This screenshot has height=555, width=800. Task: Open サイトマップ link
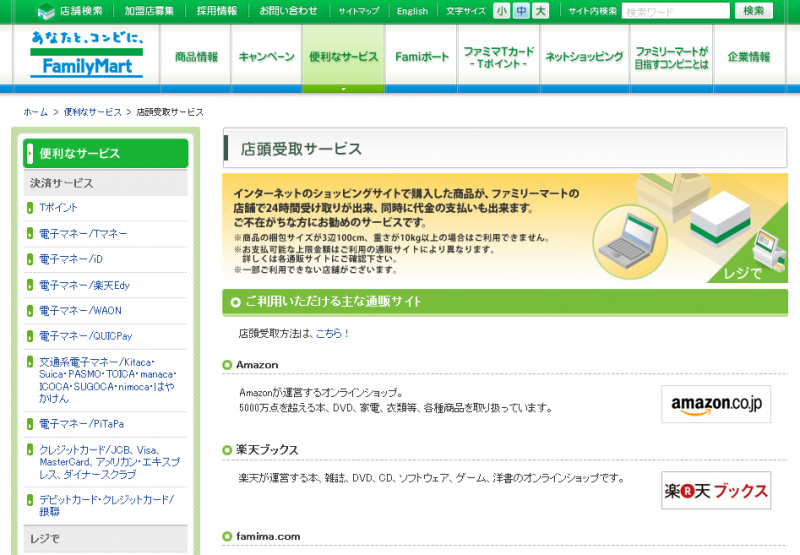coord(359,11)
